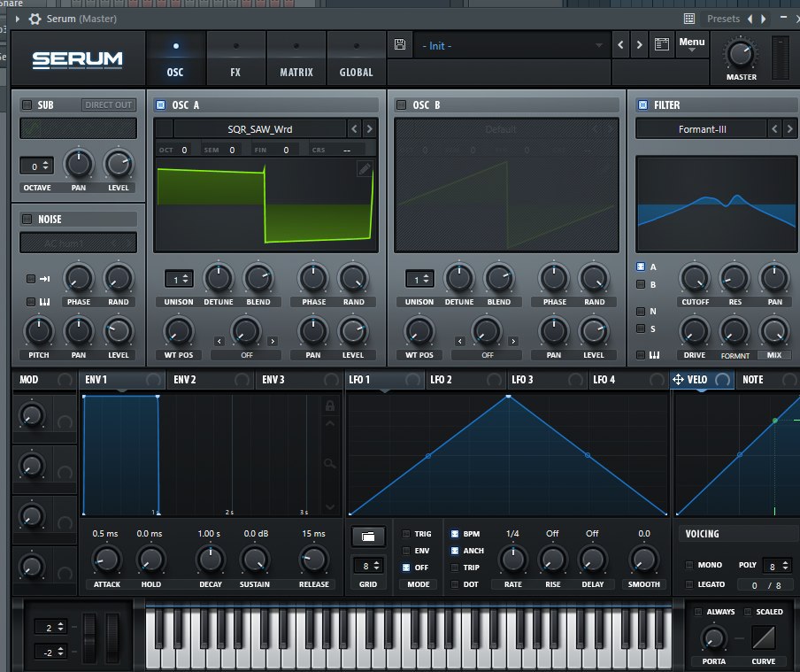This screenshot has width=800, height=672.
Task: Click the OSC A OCT value field
Action: coord(184,150)
